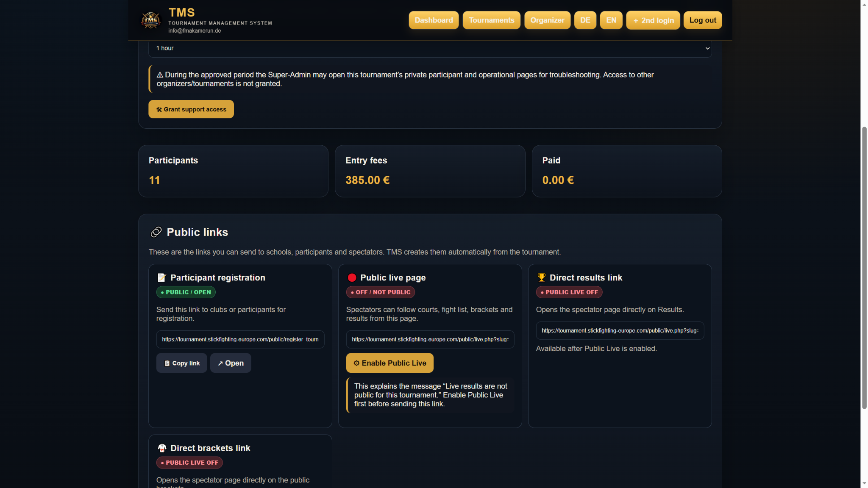The width and height of the screenshot is (868, 488).
Task: Click the trophy icon beside Direct results link
Action: pyautogui.click(x=541, y=277)
